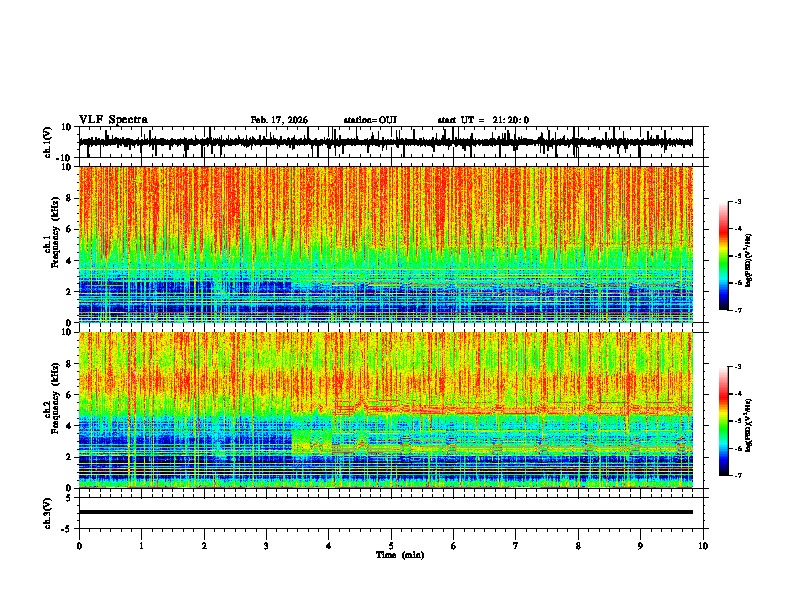The image size is (792, 612).
Task: Click tick label "9" on the time axis
Action: coord(640,546)
